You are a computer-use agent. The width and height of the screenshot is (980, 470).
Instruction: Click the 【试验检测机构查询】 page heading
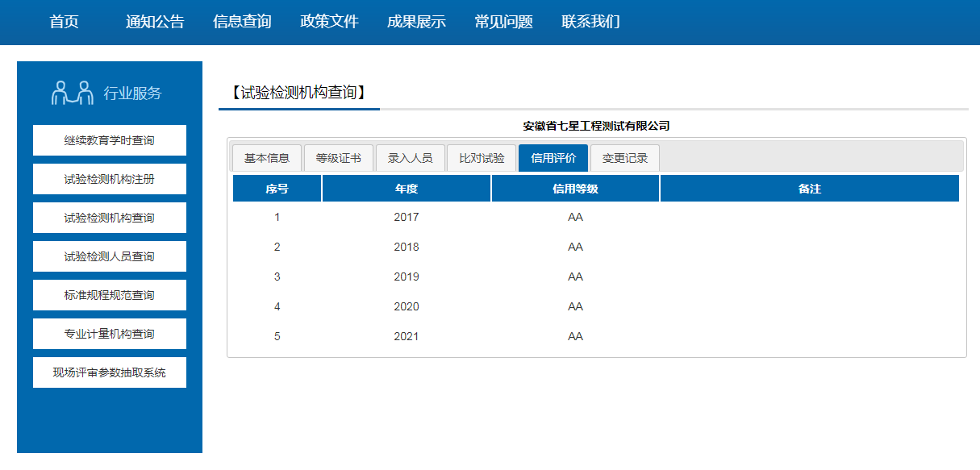coord(298,93)
